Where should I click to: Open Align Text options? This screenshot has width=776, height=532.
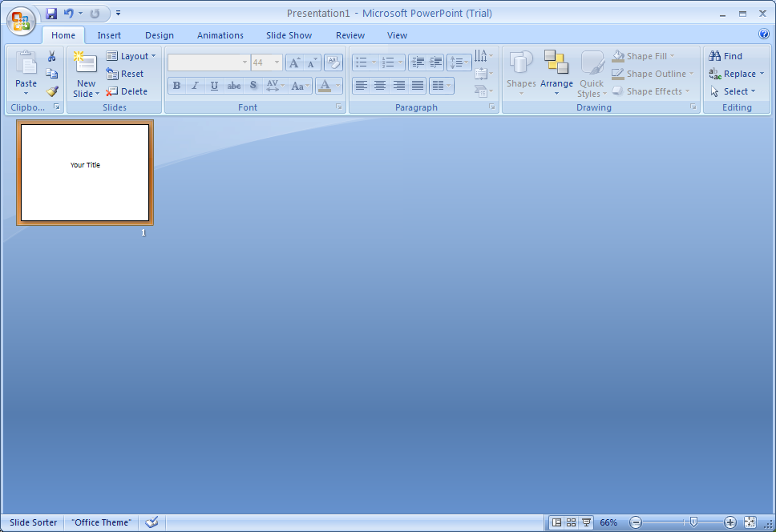[x=483, y=75]
